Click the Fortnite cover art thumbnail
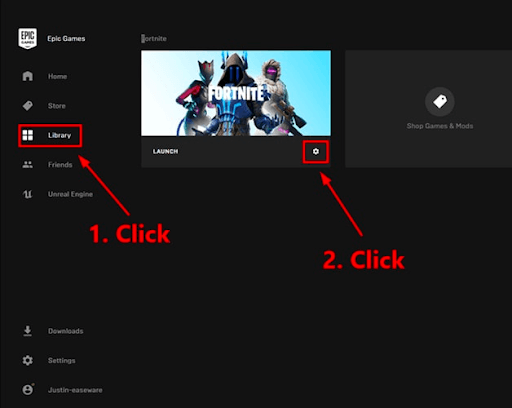512x408 pixels. 236,93
